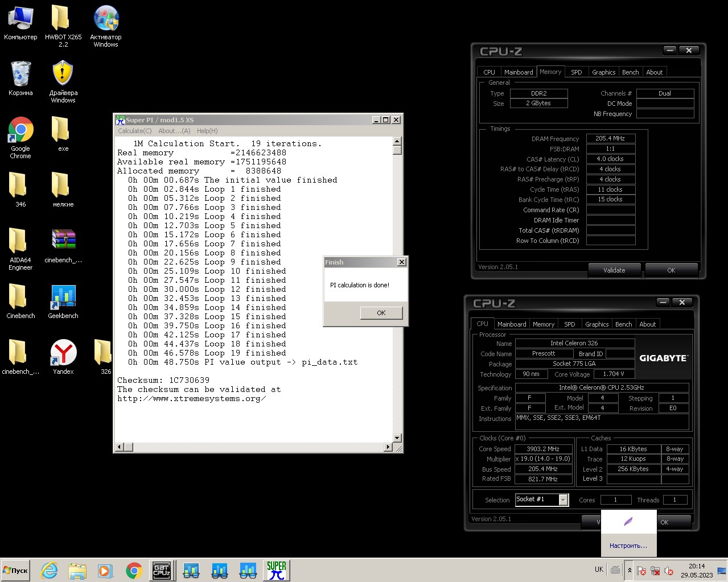The image size is (728, 582).
Task: Click the volume icon in the system tray
Action: click(669, 571)
